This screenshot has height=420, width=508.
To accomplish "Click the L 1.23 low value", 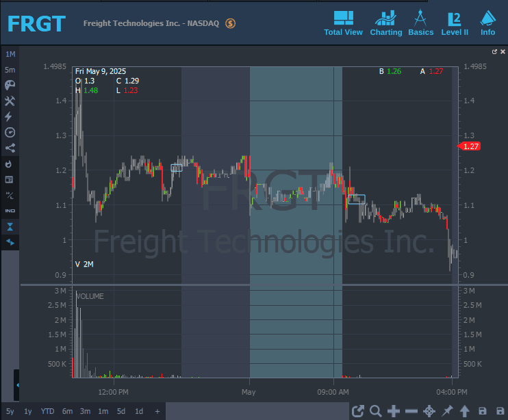I will (x=127, y=90).
